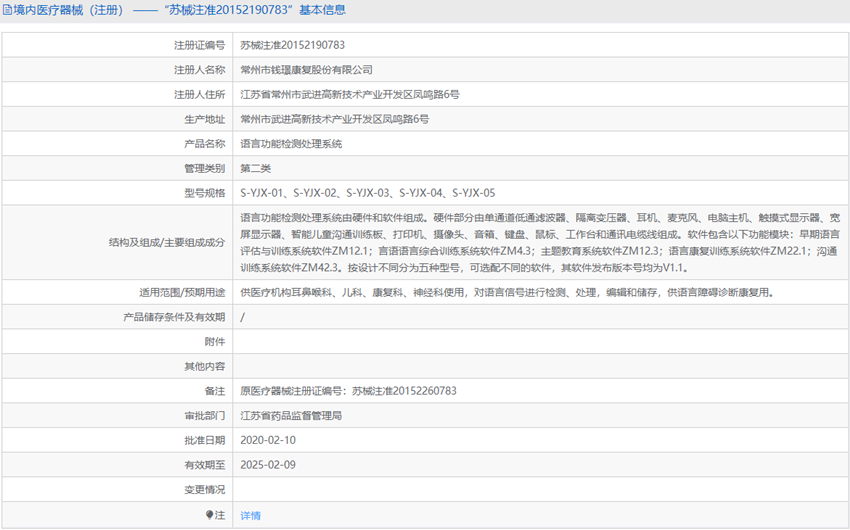Select registration number 苏械注准20152190783 in first row
The image size is (850, 530).
point(292,45)
